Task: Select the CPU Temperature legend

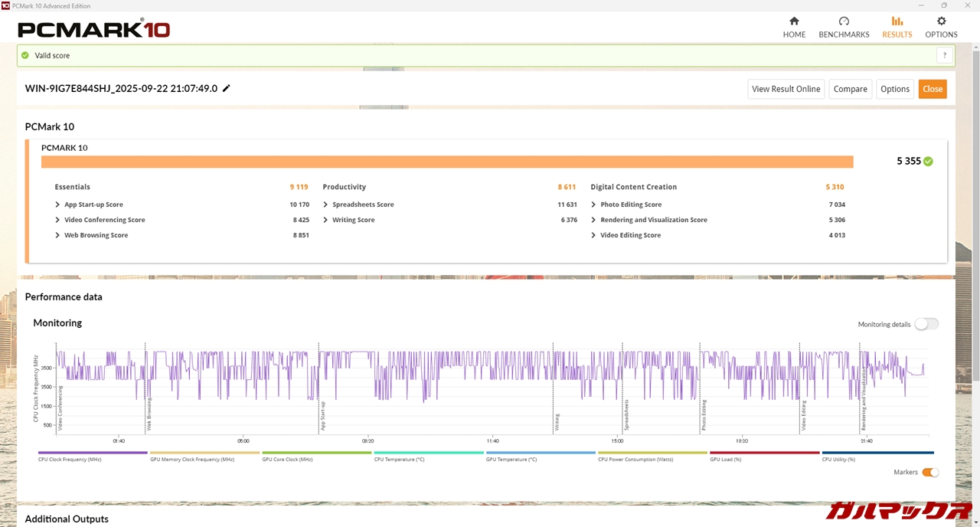Action: pos(429,457)
